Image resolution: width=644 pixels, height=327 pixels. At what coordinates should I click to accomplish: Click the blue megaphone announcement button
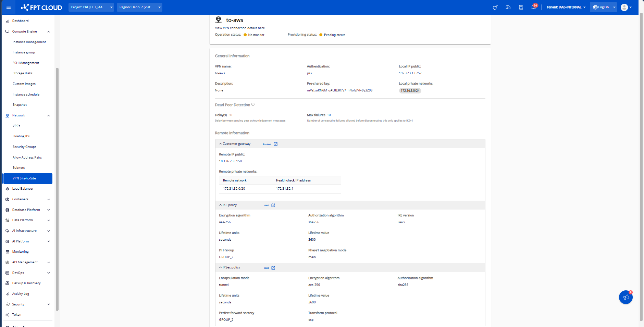(626, 297)
